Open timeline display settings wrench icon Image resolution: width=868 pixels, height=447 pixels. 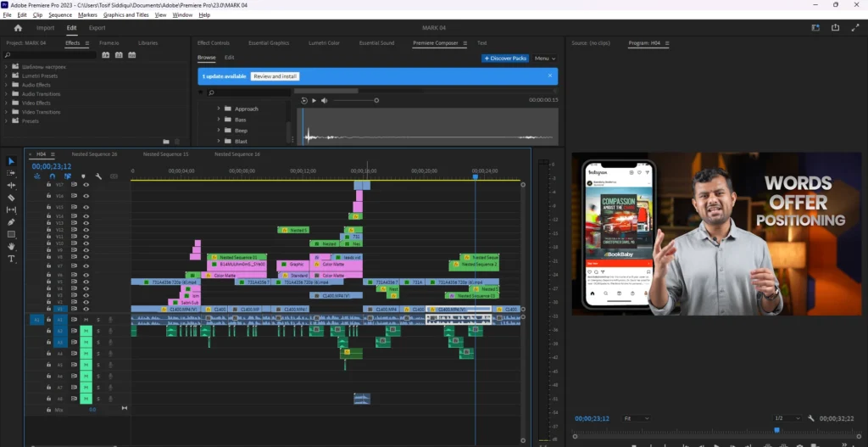coord(99,176)
